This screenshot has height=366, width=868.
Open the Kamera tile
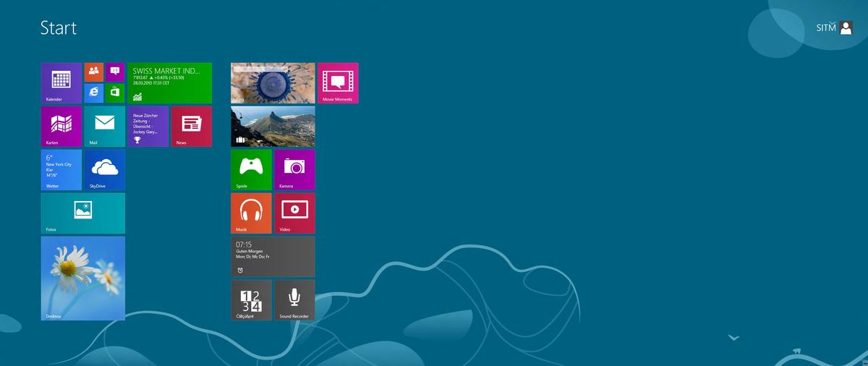coord(294,170)
